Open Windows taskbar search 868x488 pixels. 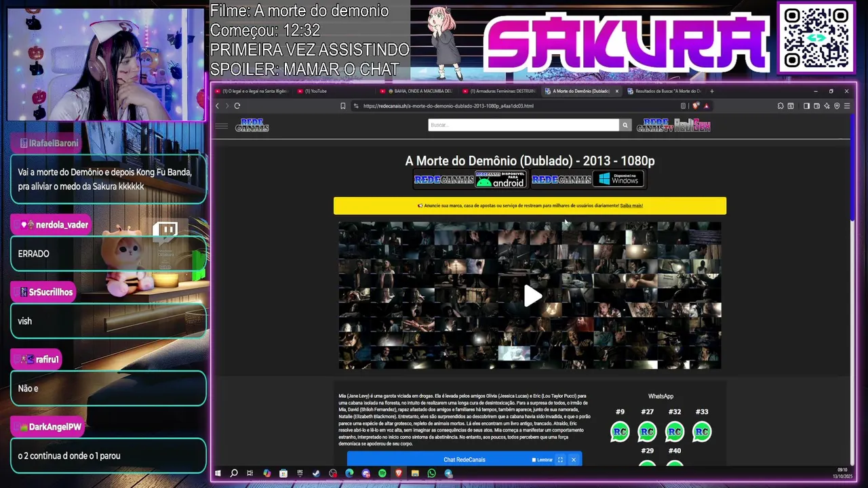click(x=234, y=473)
